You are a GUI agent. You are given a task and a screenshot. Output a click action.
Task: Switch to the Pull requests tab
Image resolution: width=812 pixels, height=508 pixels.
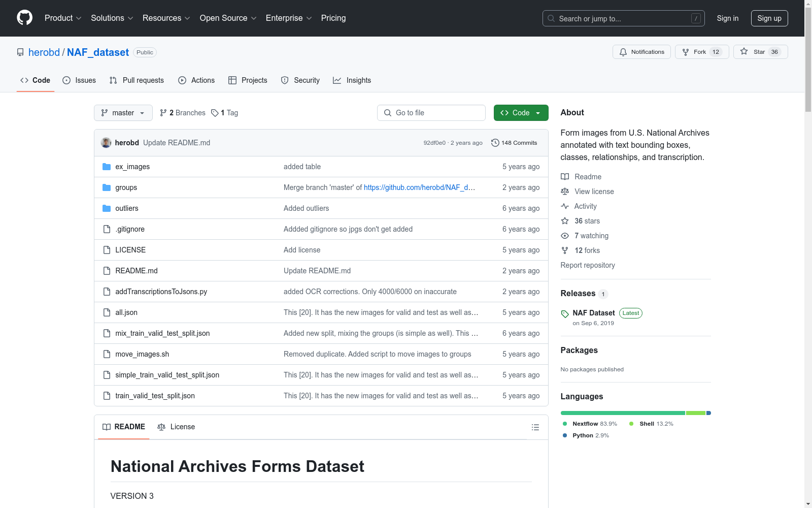tap(137, 80)
